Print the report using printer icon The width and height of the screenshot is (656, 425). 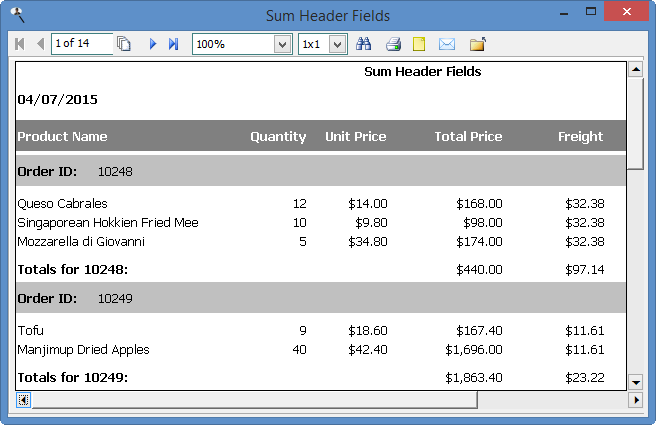tap(393, 44)
